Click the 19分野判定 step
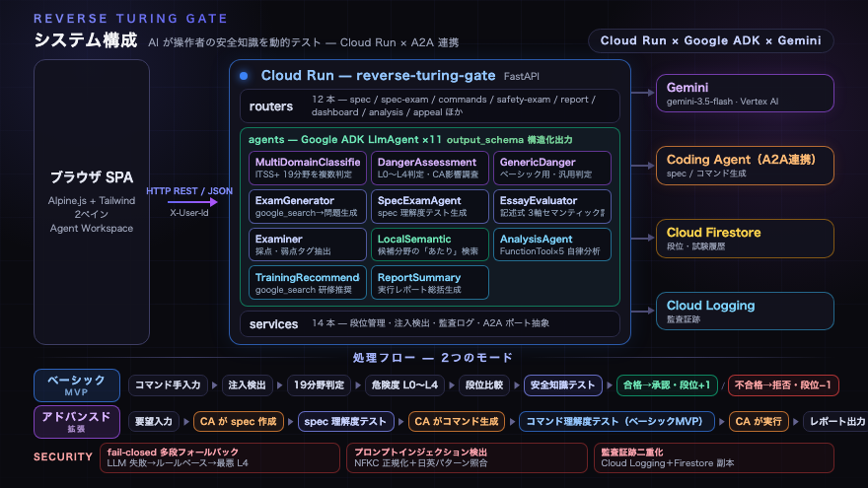Screen dimensions: 868x488 coord(319,385)
